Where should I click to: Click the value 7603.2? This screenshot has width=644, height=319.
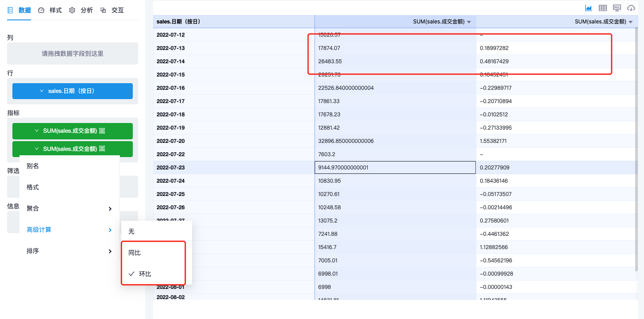click(x=395, y=154)
